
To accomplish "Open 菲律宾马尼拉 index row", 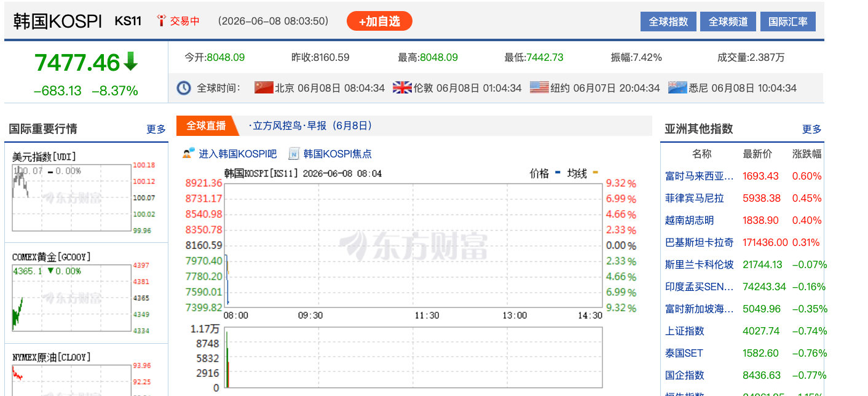I will (742, 198).
